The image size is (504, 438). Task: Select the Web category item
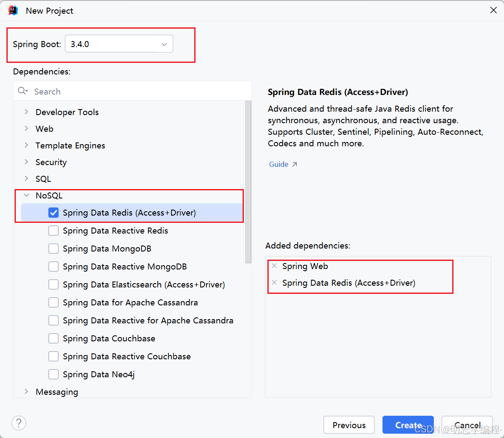[x=44, y=129]
